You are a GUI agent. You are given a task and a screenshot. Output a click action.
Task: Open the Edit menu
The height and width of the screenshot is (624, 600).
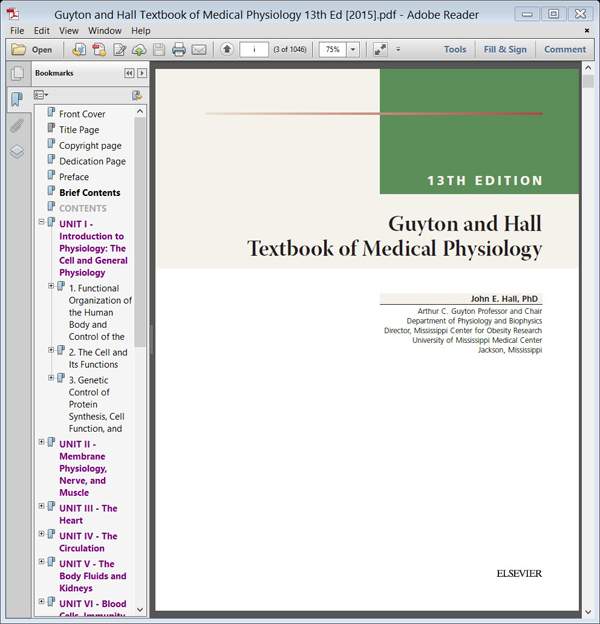coord(41,31)
